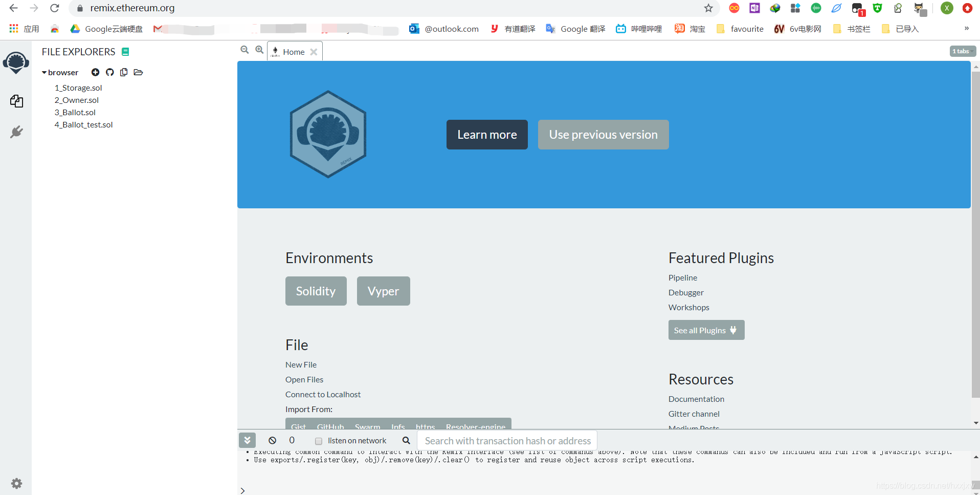The height and width of the screenshot is (495, 980).
Task: Open the Settings gear in sidebar
Action: pyautogui.click(x=16, y=483)
